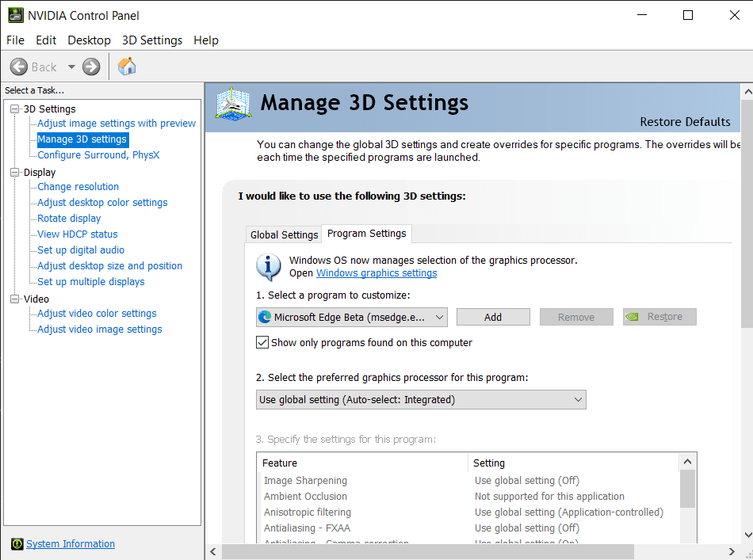Go back using the Back arrow icon

pos(19,67)
